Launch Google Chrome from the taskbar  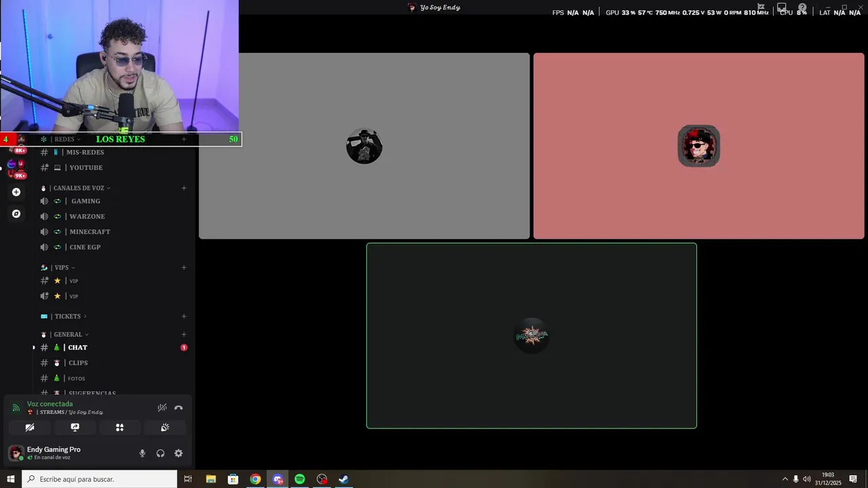coord(255,479)
